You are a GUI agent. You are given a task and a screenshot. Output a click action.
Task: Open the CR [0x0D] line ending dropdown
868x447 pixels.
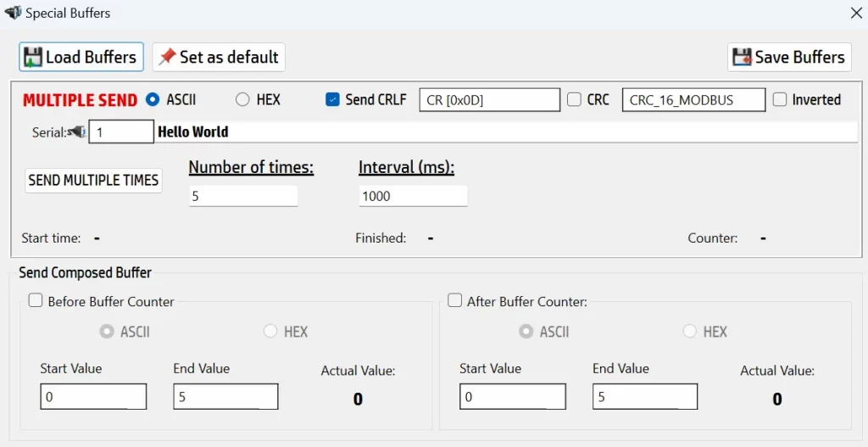[489, 100]
